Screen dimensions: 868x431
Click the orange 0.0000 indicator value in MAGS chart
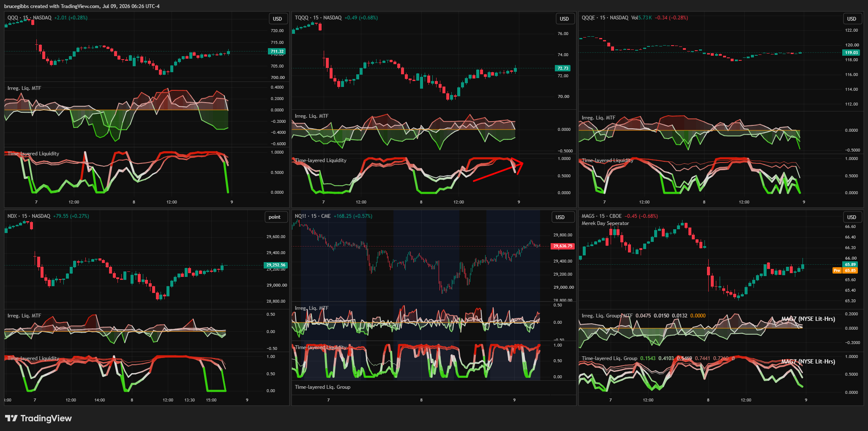[x=698, y=316]
